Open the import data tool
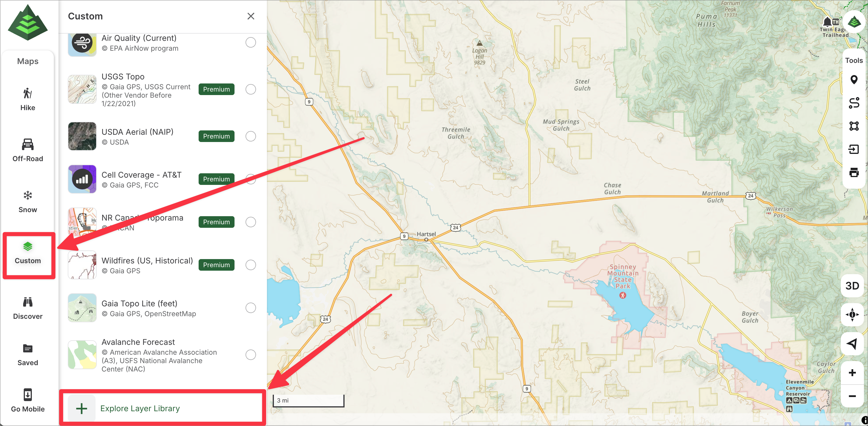This screenshot has width=868, height=426. click(x=853, y=149)
